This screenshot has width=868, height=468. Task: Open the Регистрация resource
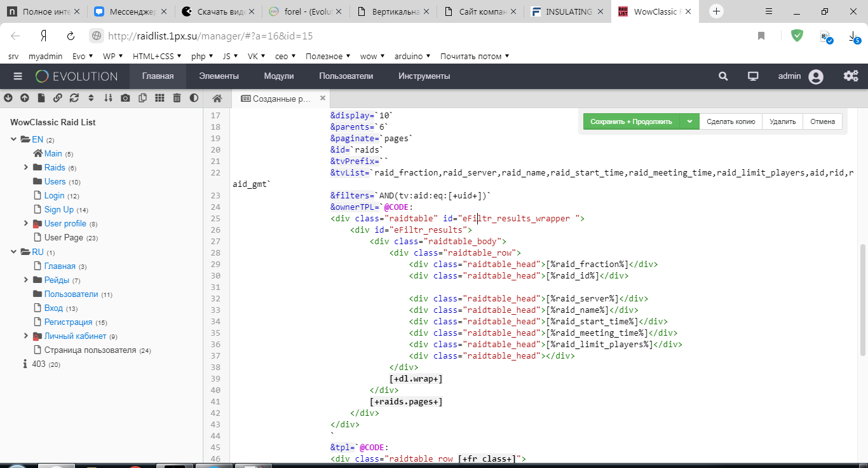tap(68, 322)
